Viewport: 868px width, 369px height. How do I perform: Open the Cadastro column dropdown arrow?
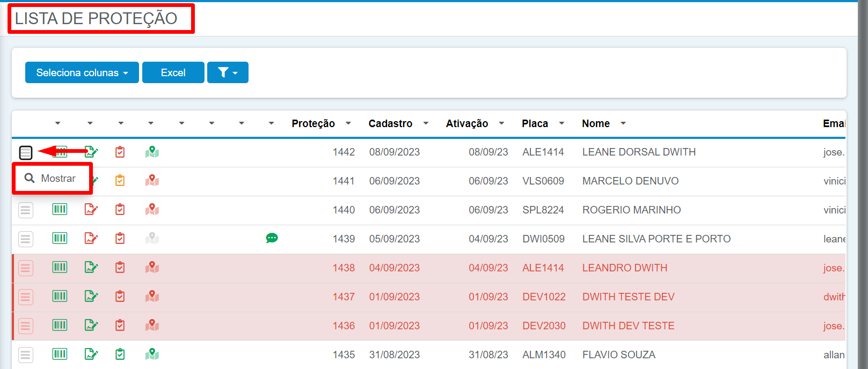pyautogui.click(x=426, y=123)
